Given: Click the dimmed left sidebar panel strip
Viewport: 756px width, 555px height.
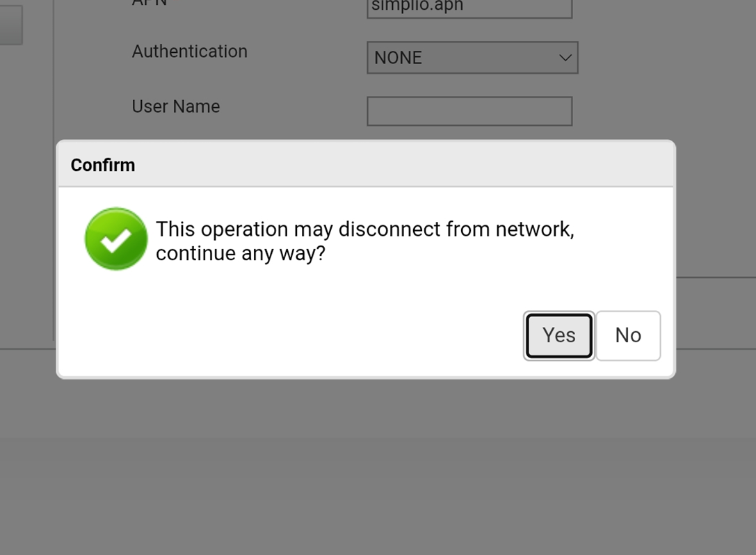Looking at the screenshot, I should tap(26, 193).
